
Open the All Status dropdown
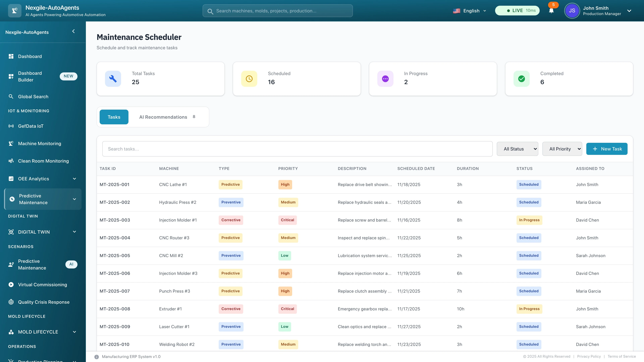pyautogui.click(x=518, y=149)
